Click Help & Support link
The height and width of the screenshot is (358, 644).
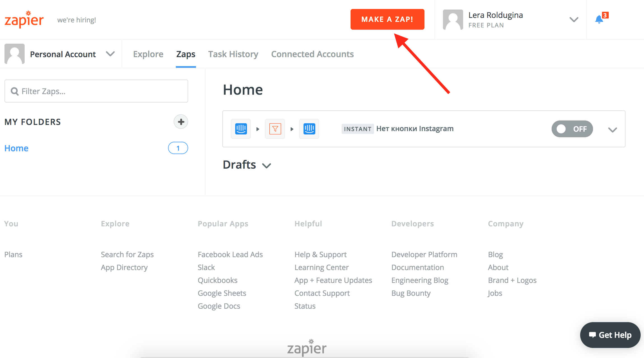[x=321, y=254]
